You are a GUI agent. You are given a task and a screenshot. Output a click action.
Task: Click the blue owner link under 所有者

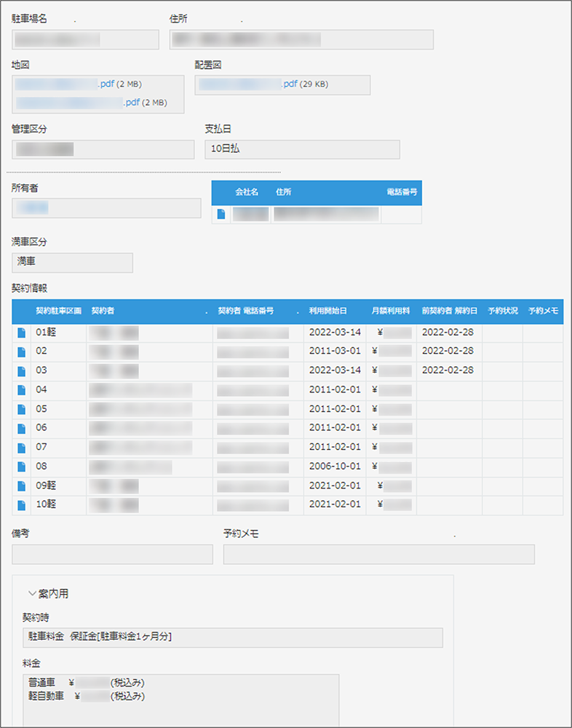coord(32,208)
